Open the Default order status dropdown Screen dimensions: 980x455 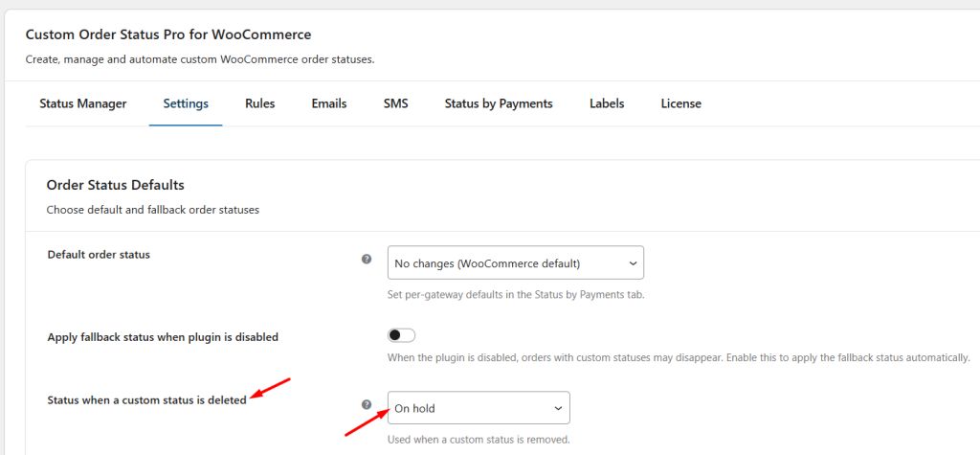(515, 262)
